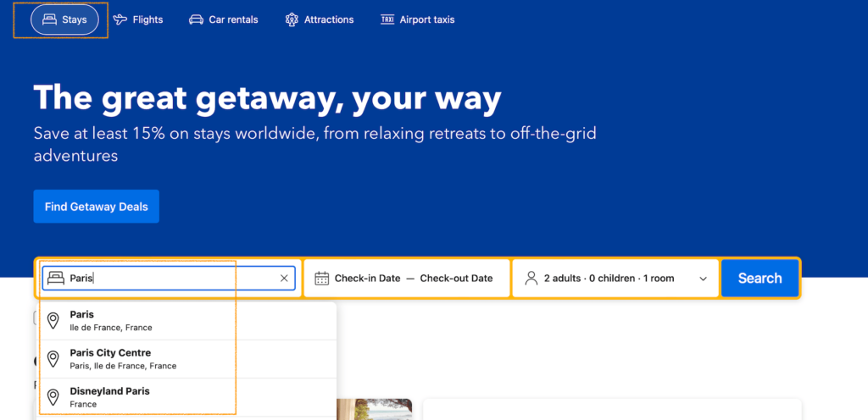
Task: Choose Paris City Centre suggestion
Action: point(186,359)
